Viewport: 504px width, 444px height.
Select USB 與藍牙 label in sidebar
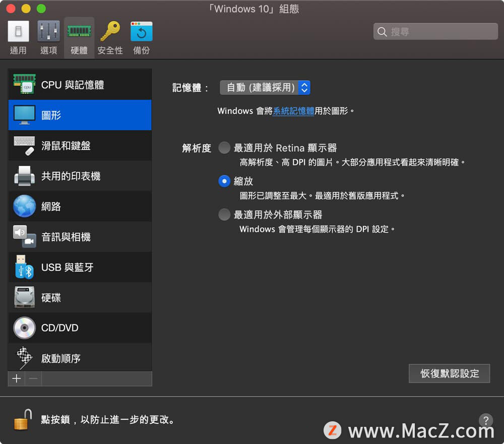[68, 267]
